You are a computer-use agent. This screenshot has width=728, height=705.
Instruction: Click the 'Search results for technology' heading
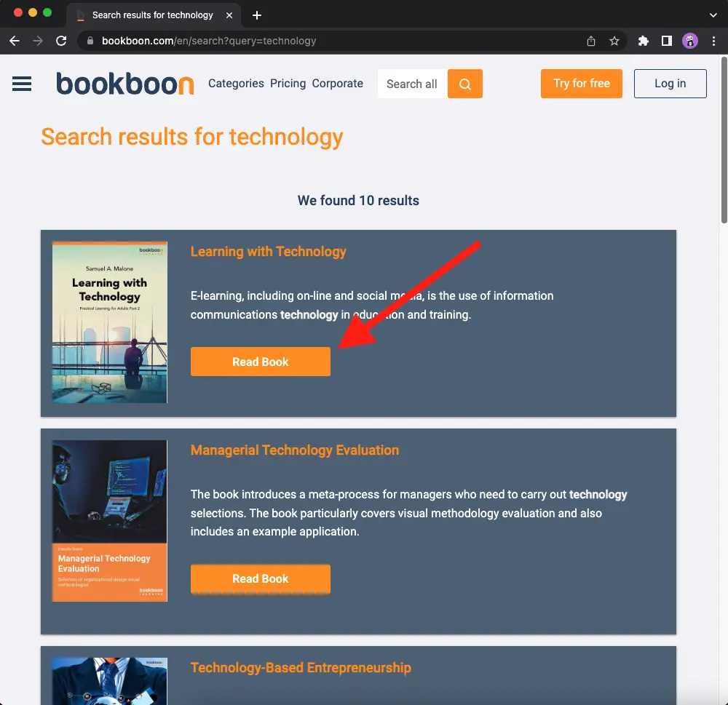[192, 137]
